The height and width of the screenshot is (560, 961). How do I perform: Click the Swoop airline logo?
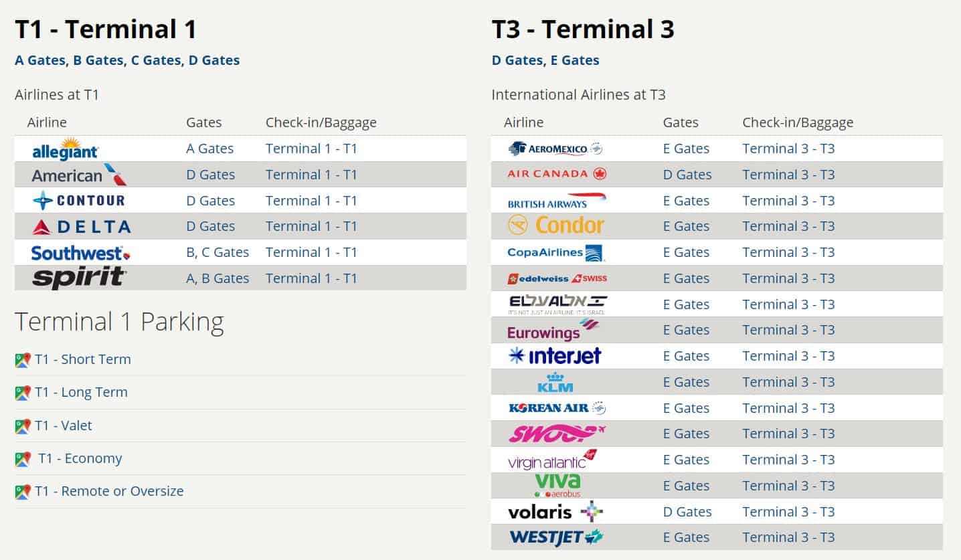coord(557,434)
